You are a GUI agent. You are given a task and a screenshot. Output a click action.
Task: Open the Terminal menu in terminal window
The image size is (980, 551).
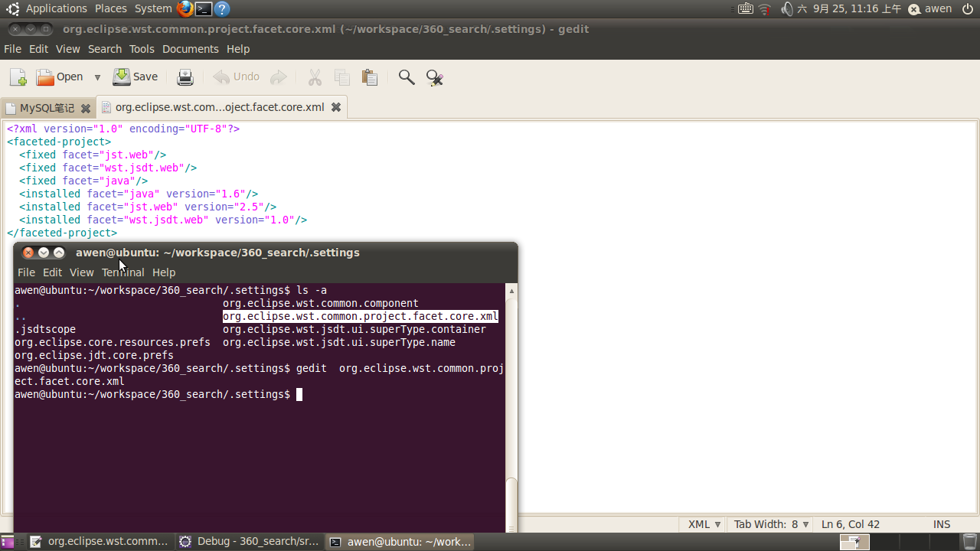point(122,272)
